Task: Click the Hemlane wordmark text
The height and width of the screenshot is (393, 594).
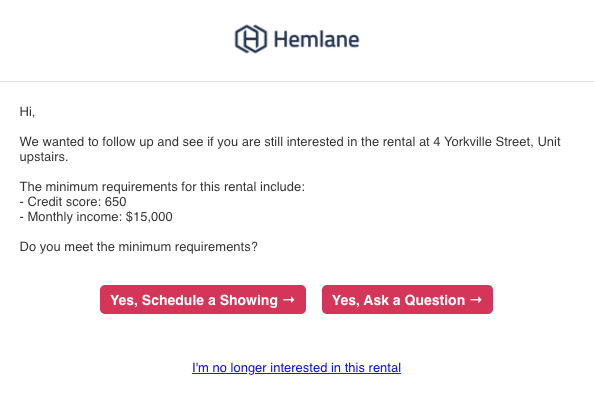Action: tap(316, 39)
